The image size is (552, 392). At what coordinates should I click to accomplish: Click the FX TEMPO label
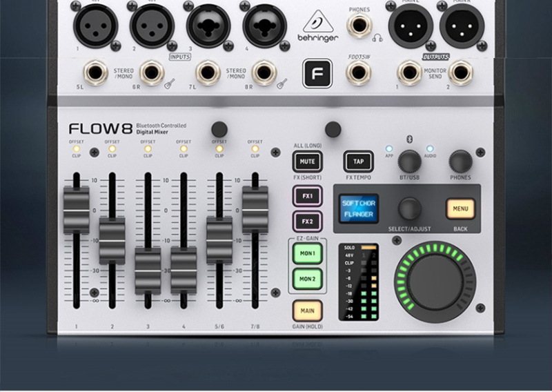358,177
